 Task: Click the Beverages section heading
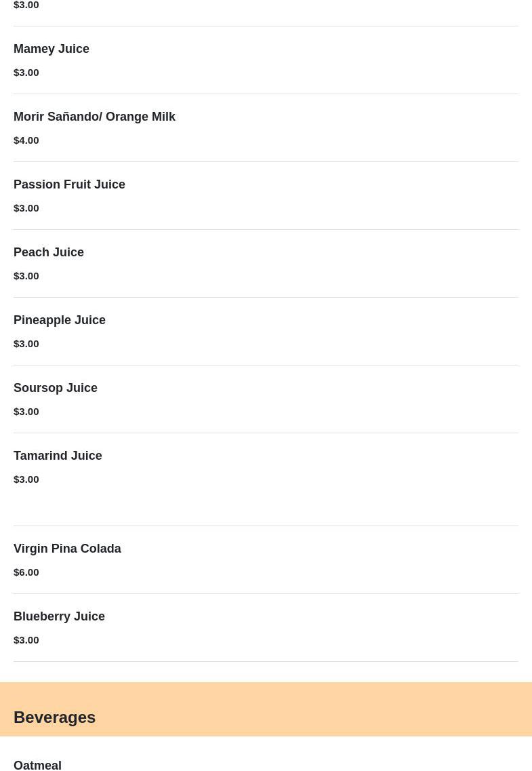click(x=54, y=717)
